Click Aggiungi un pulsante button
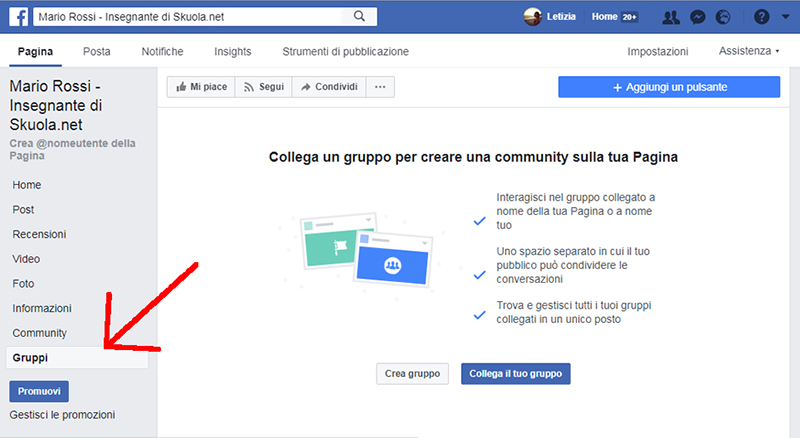Screen dimensions: 800x438 [668, 88]
